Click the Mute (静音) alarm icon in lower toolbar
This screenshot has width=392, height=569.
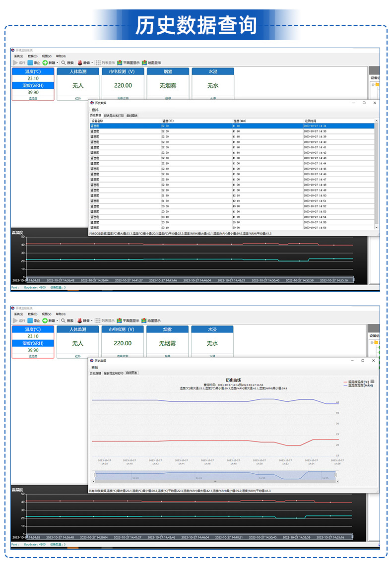tap(79, 320)
